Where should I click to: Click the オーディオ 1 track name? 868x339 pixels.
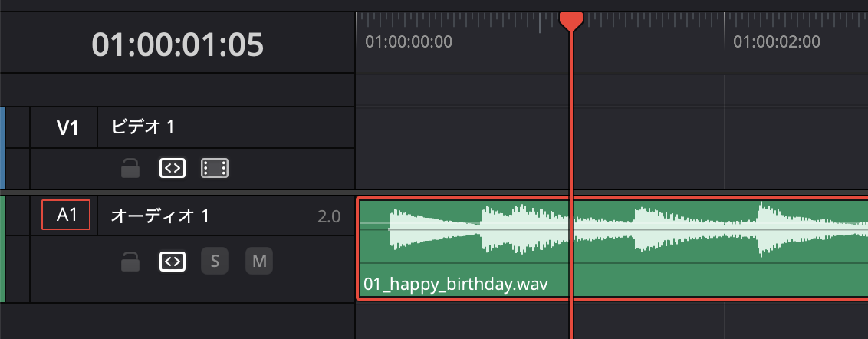coord(159,216)
